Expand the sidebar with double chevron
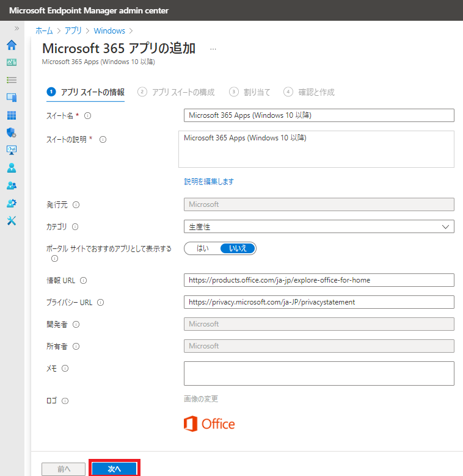Screen dimensions: 463x476 16,28
